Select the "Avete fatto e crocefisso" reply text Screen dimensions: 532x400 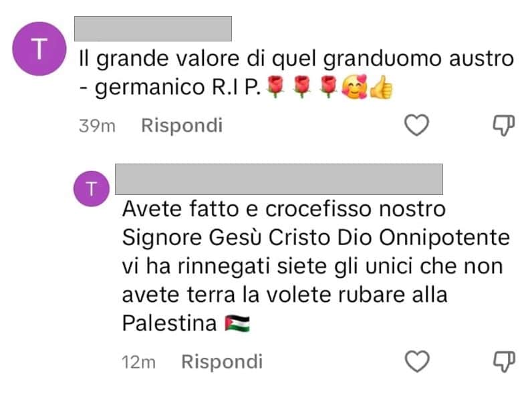316,266
